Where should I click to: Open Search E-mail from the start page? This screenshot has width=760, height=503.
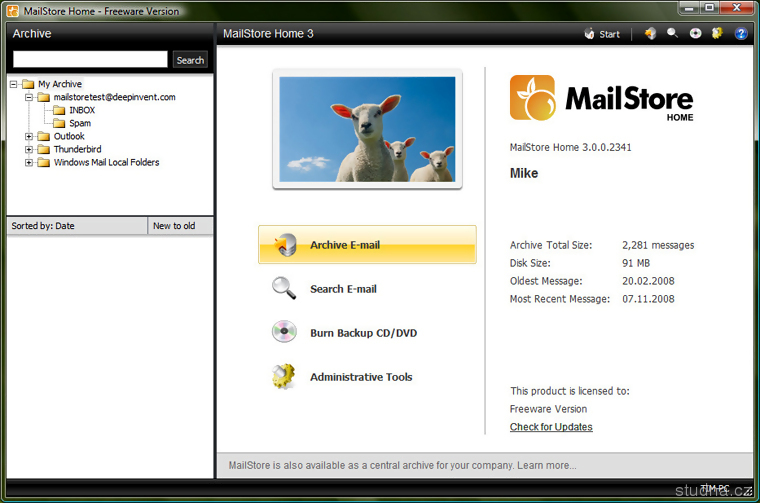(343, 289)
